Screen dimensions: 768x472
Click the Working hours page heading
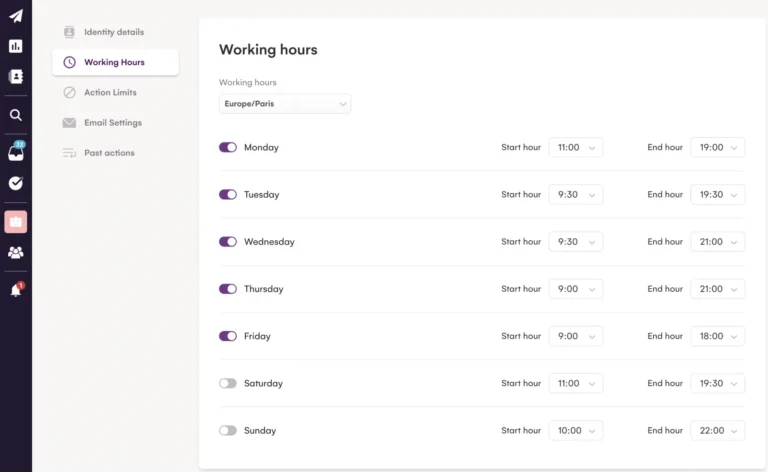[268, 49]
